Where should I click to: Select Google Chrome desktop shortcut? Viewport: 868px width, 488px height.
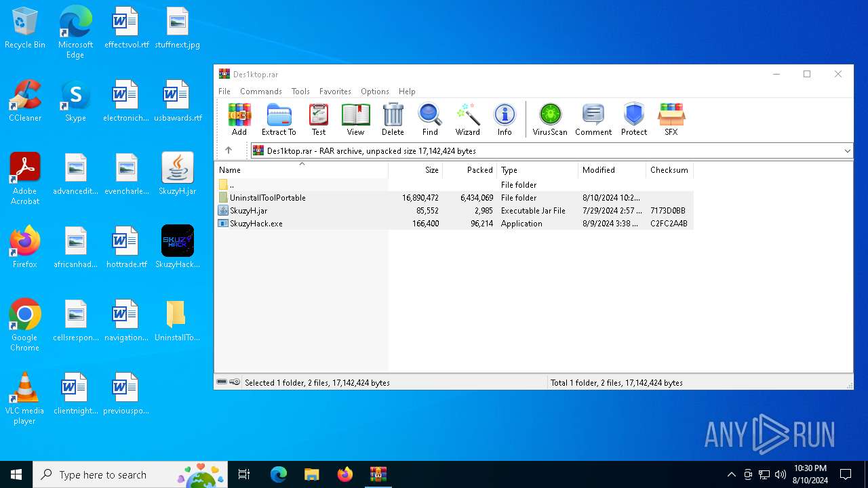point(25,325)
